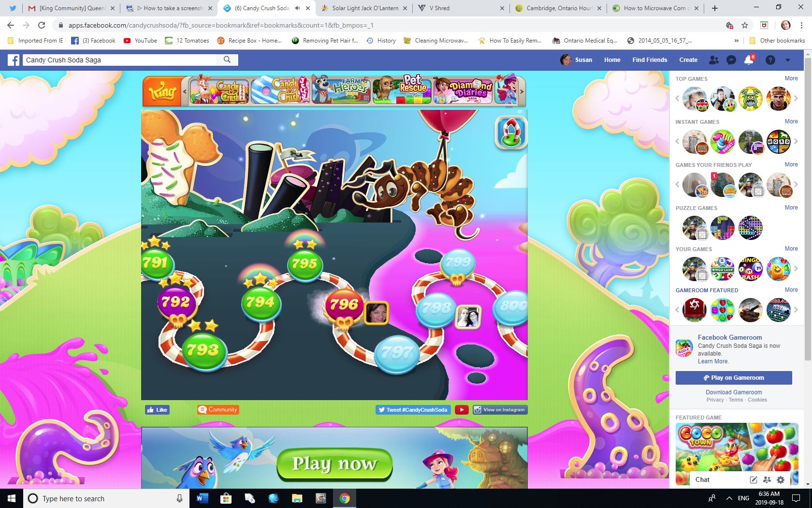The width and height of the screenshot is (812, 508).
Task: Open Diamond Diaries Saga game icon
Action: 463,90
